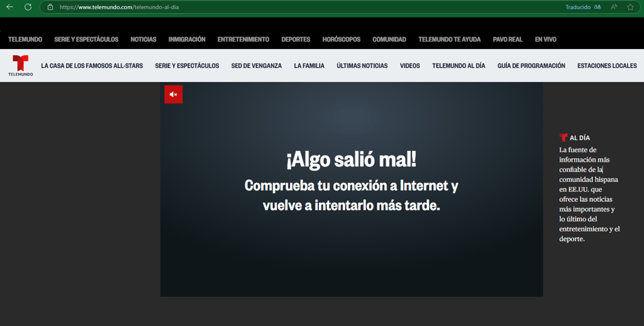The image size is (644, 326).
Task: Open ESTACIONES LOCALES link
Action: [607, 66]
